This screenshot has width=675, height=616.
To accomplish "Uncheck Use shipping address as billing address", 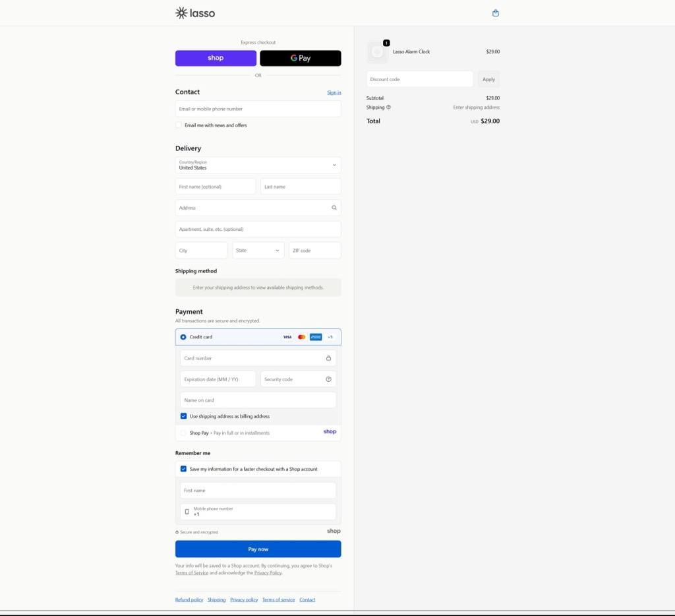I will pos(184,416).
